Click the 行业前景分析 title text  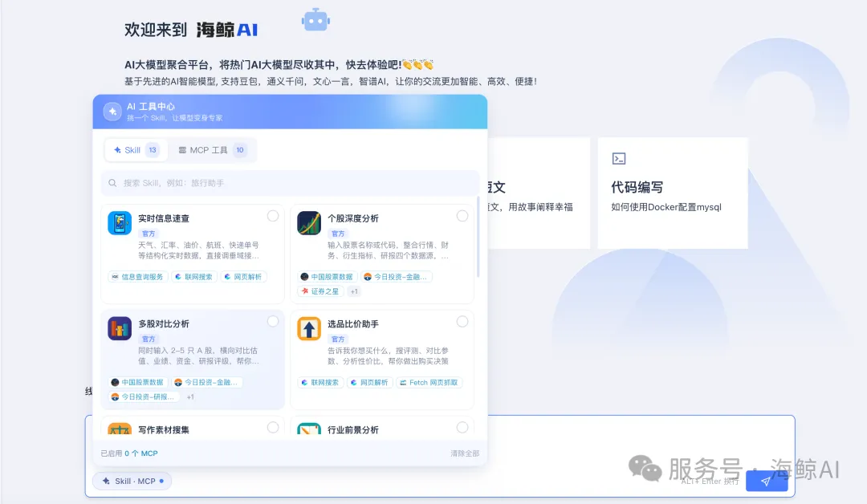352,429
